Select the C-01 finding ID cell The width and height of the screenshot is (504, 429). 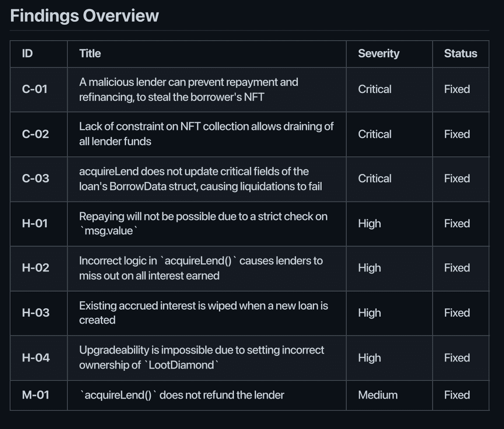35,89
